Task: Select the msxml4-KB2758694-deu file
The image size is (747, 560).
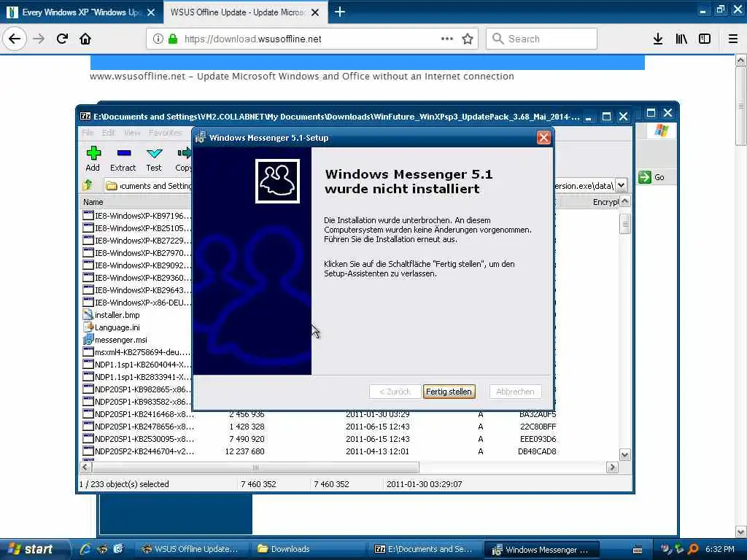Action: click(x=142, y=352)
